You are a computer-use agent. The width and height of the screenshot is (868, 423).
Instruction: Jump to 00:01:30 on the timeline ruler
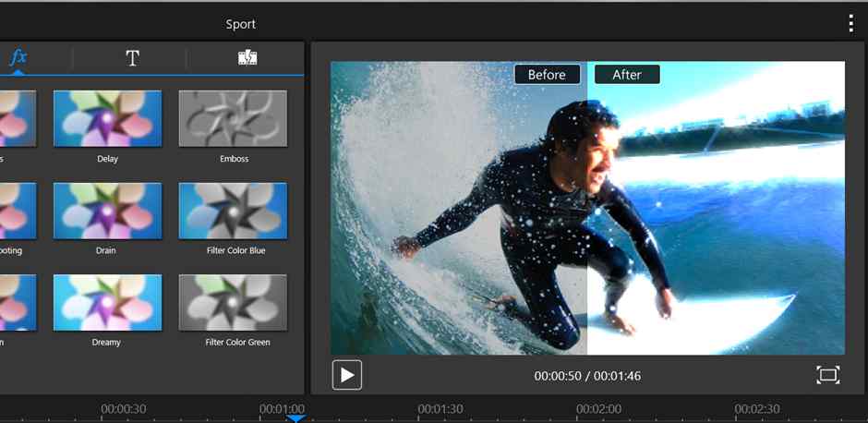pos(440,409)
